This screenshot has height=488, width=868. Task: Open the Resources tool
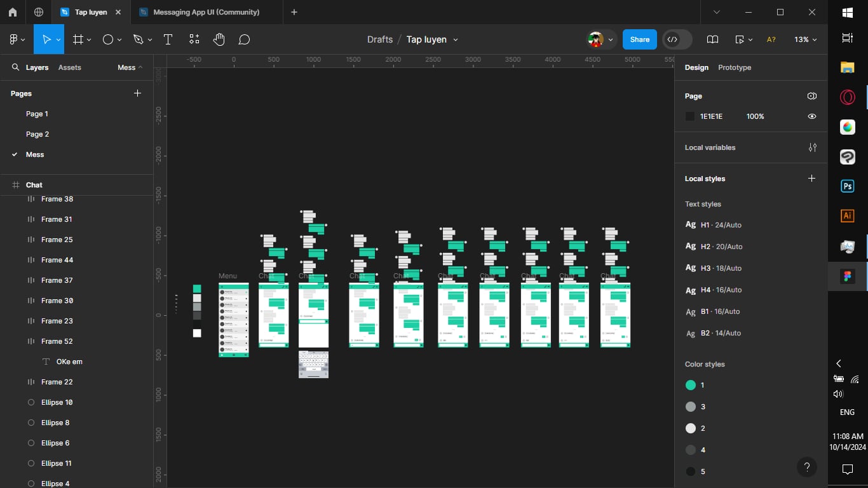tap(194, 39)
